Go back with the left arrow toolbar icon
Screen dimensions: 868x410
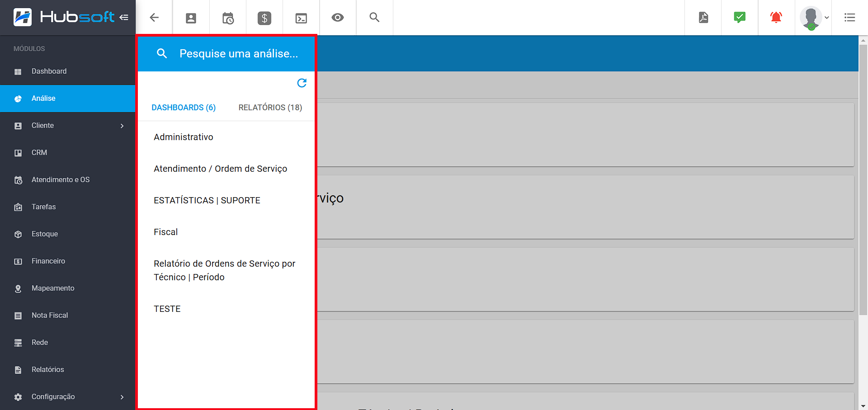[x=154, y=18]
